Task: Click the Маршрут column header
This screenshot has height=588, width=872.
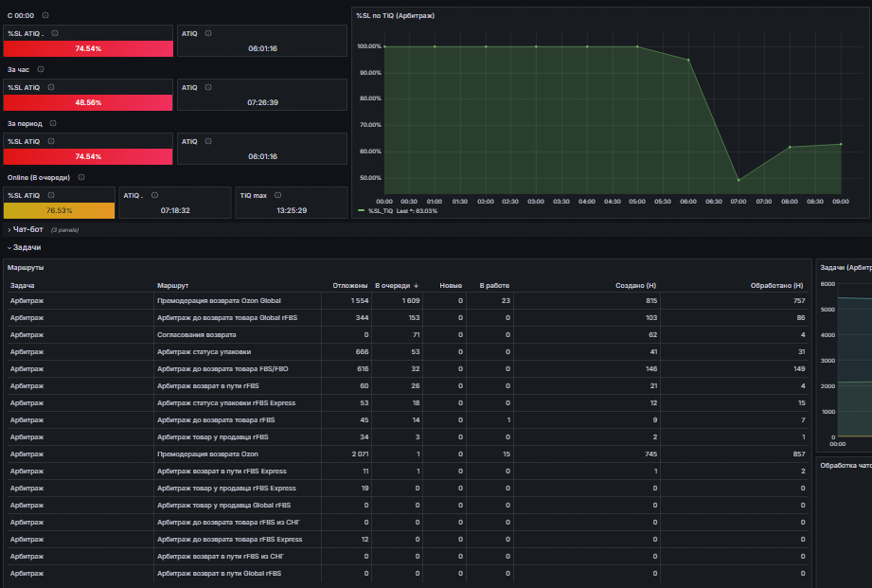Action: (x=172, y=285)
